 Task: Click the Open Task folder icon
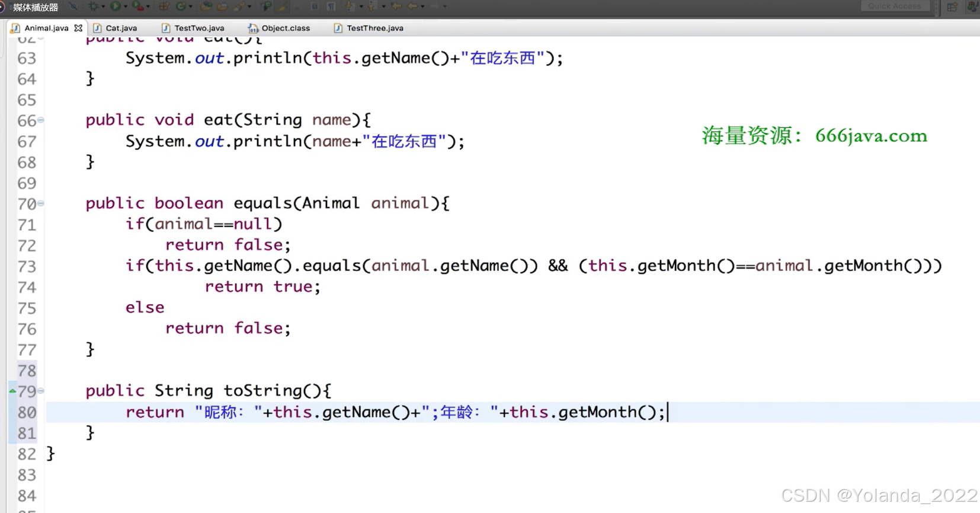pyautogui.click(x=222, y=7)
